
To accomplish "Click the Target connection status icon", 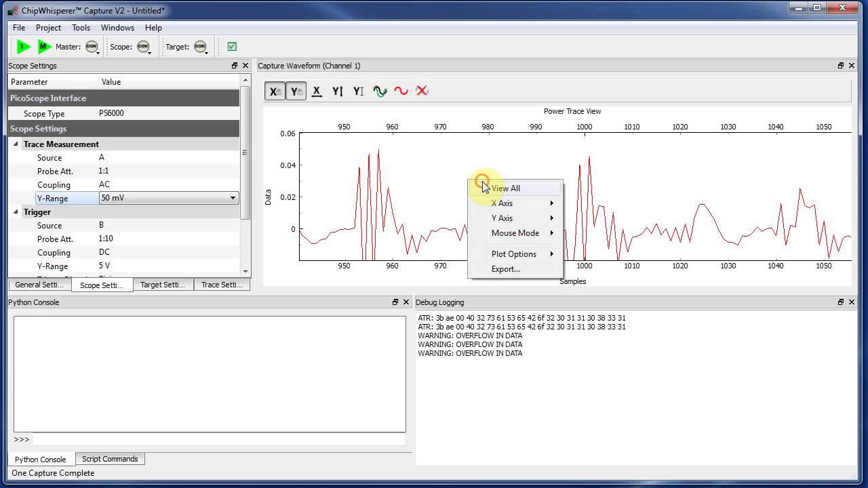I will click(199, 47).
